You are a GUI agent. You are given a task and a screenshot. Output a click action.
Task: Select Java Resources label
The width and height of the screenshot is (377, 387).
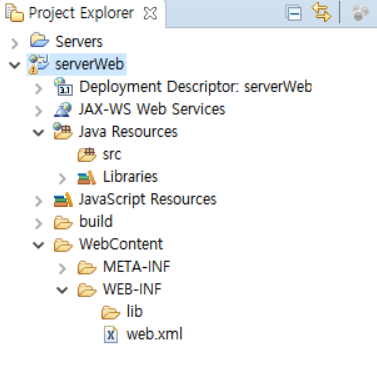[128, 131]
